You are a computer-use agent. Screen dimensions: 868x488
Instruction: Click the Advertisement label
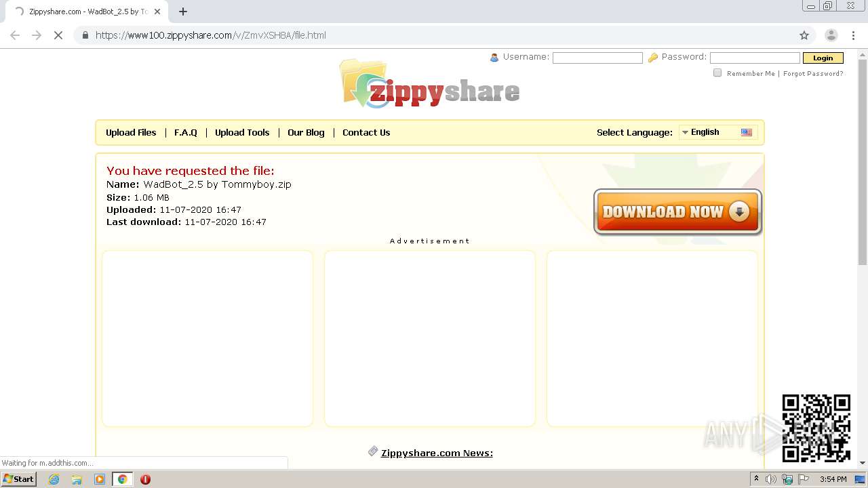430,241
